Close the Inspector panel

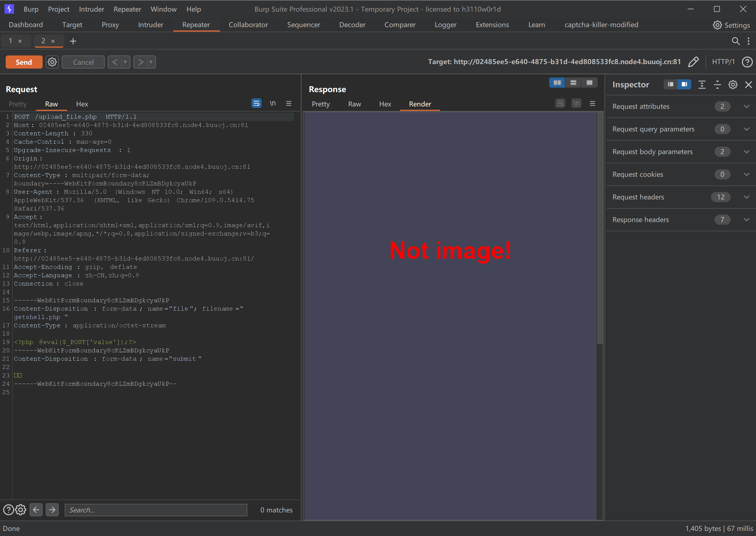tap(749, 85)
